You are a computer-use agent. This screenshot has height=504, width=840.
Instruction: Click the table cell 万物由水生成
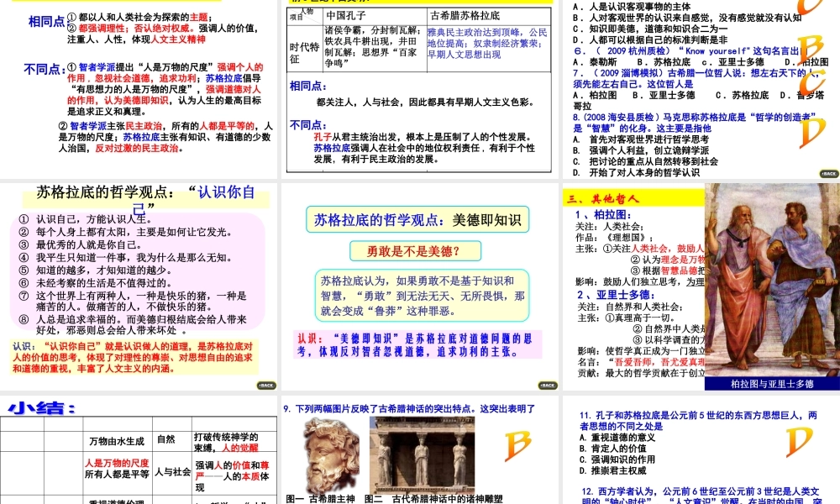coord(117,441)
